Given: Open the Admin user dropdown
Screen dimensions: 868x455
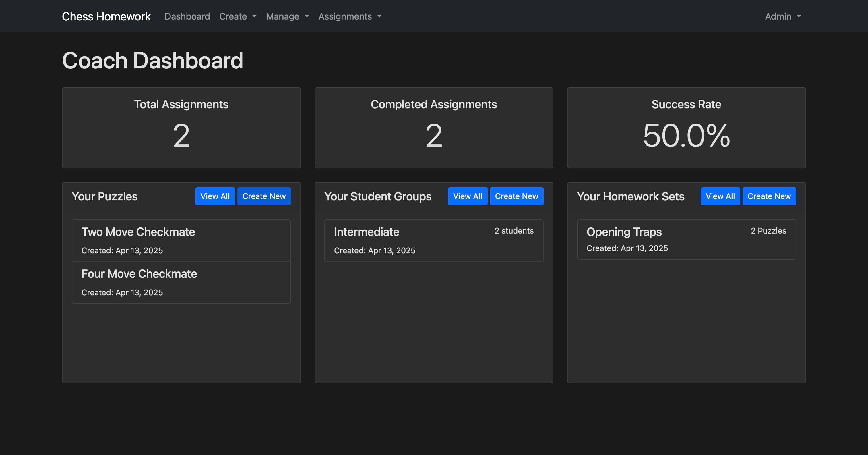Looking at the screenshot, I should (x=783, y=16).
